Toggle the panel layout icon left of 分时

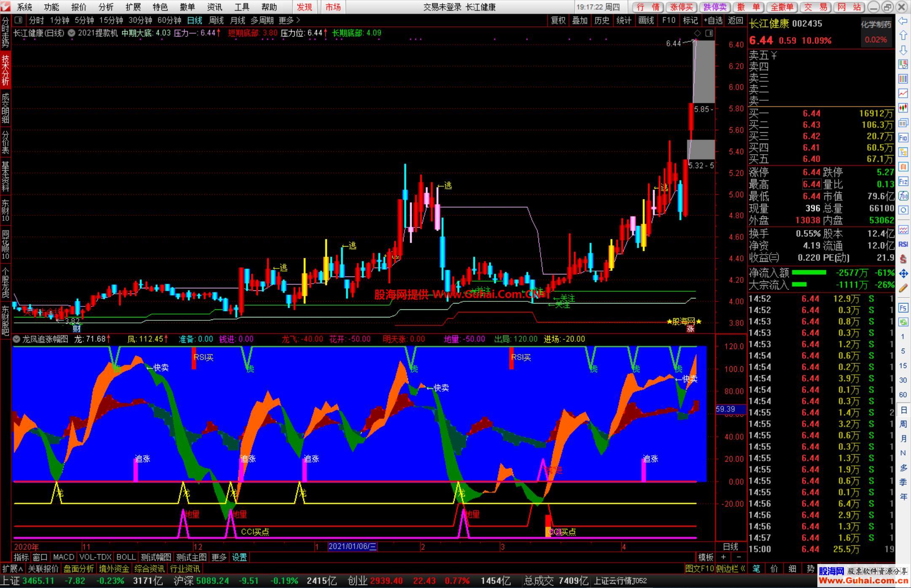[x=18, y=20]
